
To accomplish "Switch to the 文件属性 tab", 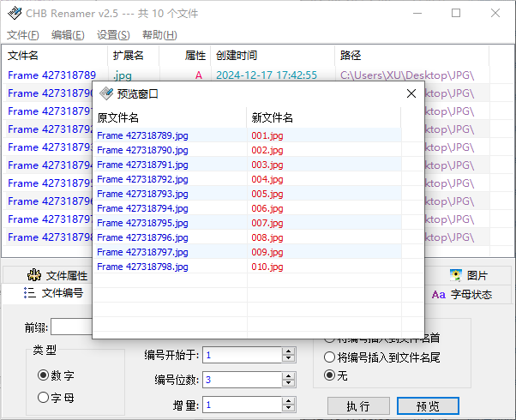I will [57, 275].
